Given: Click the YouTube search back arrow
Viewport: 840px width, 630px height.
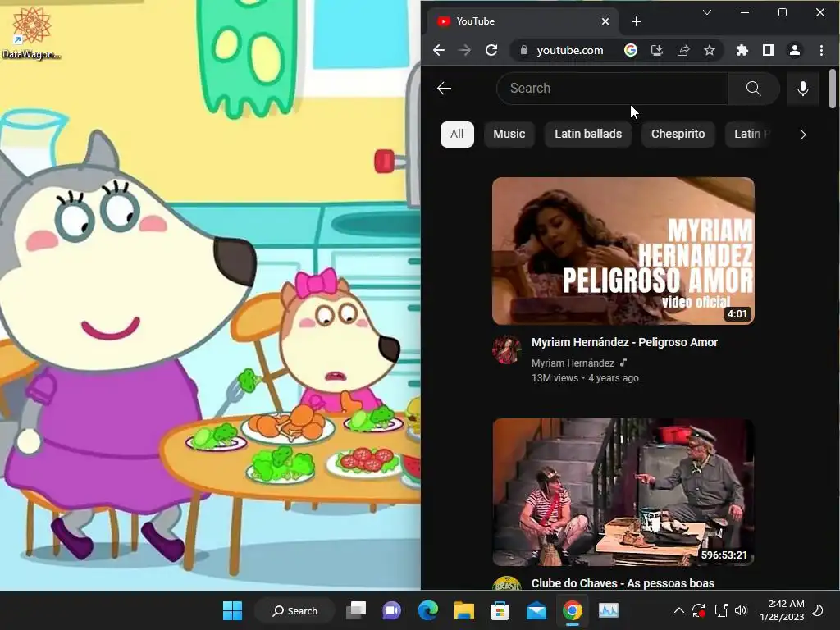Looking at the screenshot, I should [x=444, y=89].
